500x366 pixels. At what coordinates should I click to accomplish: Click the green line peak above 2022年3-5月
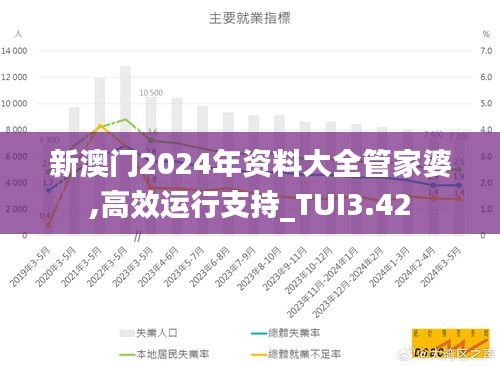click(125, 119)
